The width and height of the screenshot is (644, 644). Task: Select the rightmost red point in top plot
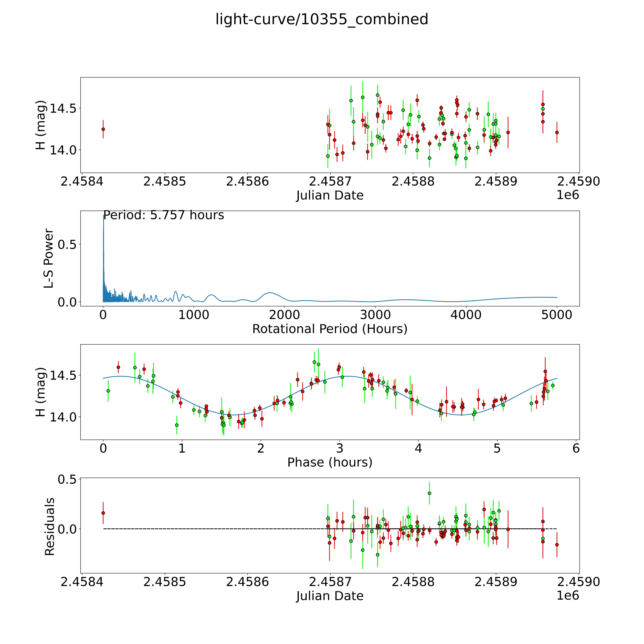pos(557,132)
